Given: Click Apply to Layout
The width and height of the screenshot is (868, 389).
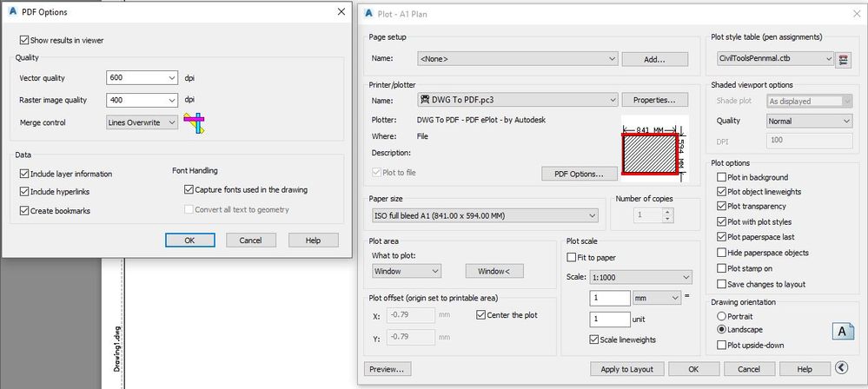Looking at the screenshot, I should pos(626,369).
